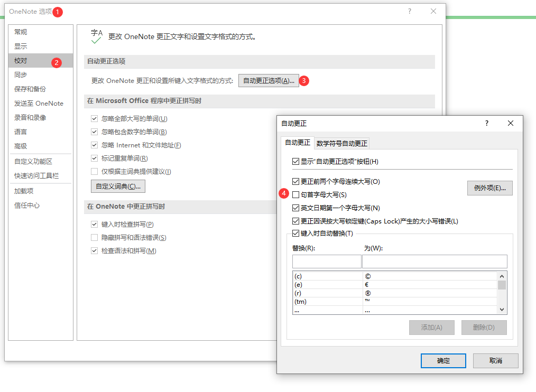This screenshot has width=536, height=392.
Task: Click the 替换(R) input field
Action: tap(327, 262)
